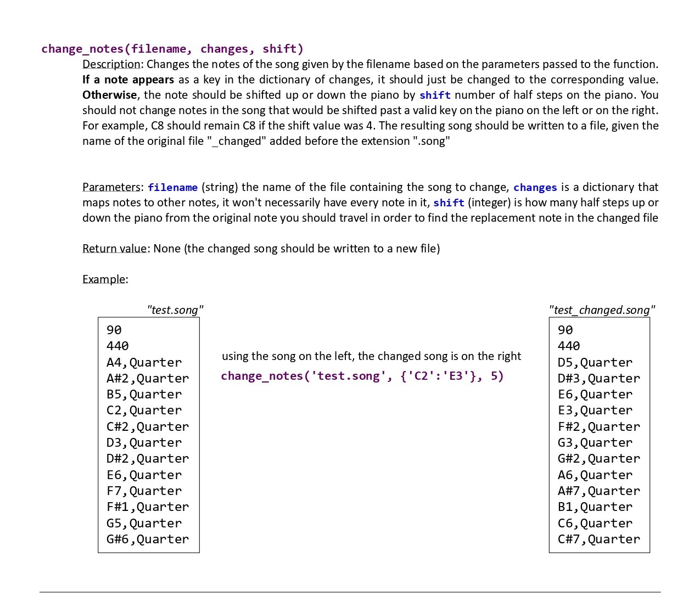Click the C#7,Quarter line in the changed song

[x=598, y=539]
